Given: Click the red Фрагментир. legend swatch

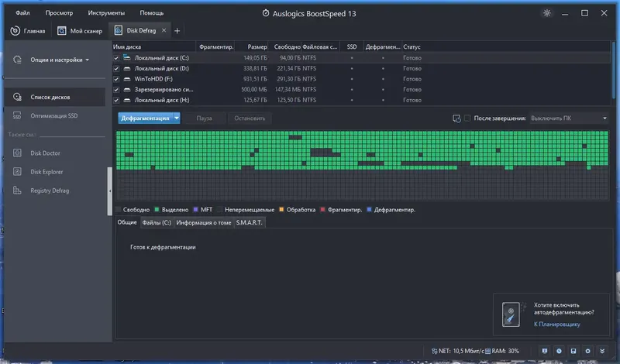Looking at the screenshot, I should 322,209.
